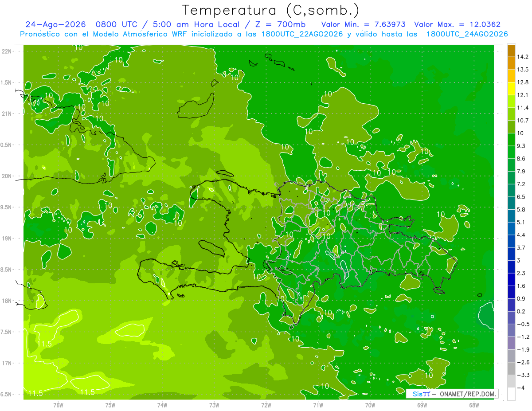This screenshot has height=411, width=532.
Task: Click the '19N' latitude axis label
Action: coord(7,239)
